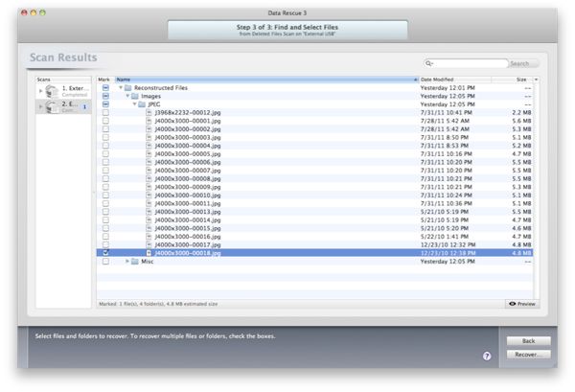The image size is (575, 392).
Task: Click file icon of J4000x3000-00008.jpg
Action: pyautogui.click(x=149, y=178)
